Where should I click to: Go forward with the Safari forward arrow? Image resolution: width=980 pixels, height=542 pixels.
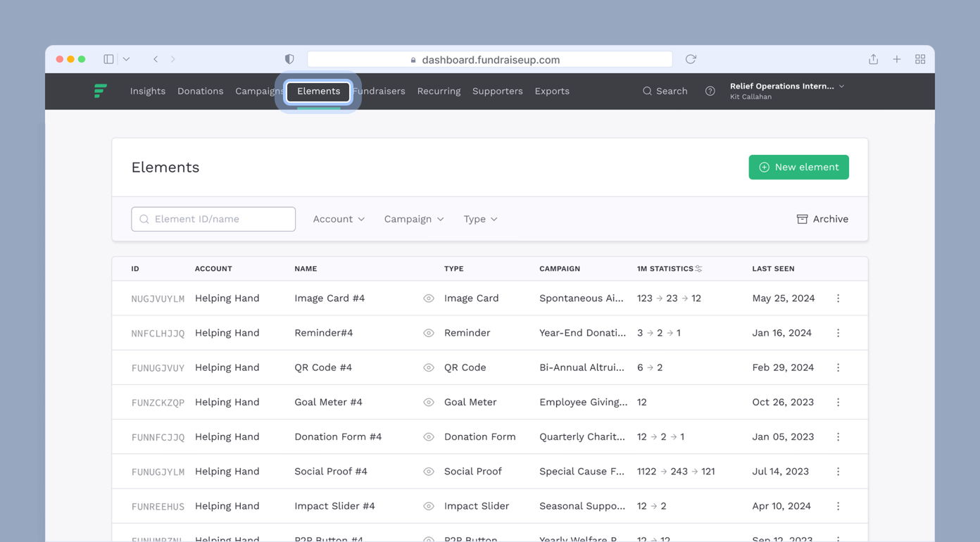pos(173,59)
